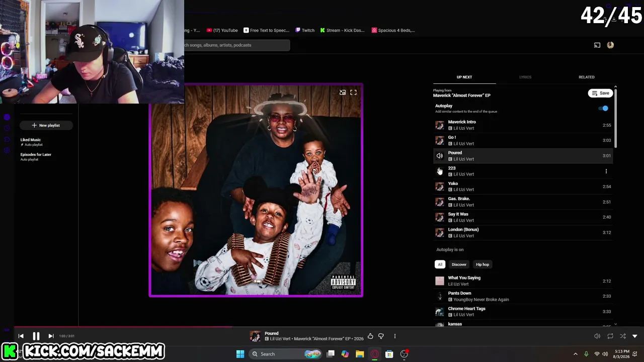Play the track Go ! in queue
Screen dimensions: 644x362
pyautogui.click(x=523, y=140)
